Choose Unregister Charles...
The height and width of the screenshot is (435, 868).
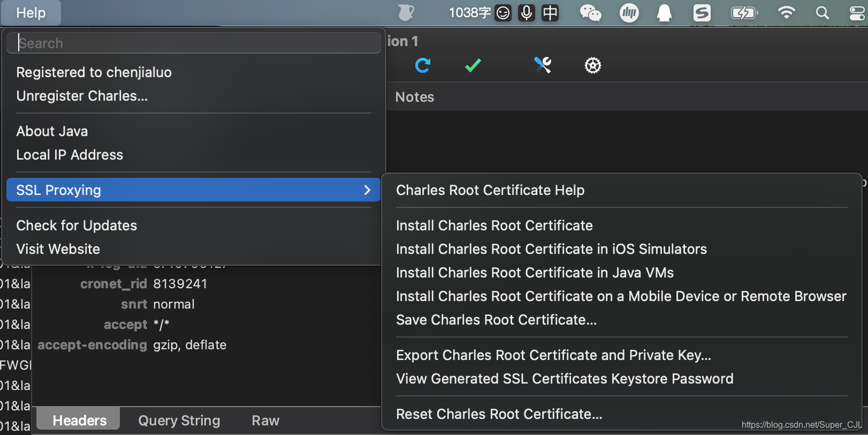pyautogui.click(x=194, y=96)
